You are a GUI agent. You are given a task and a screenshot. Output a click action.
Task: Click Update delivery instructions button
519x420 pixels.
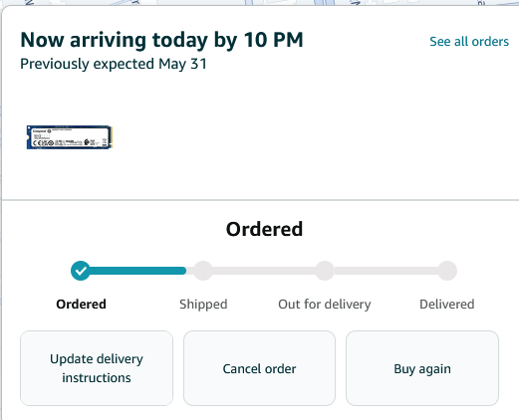(x=97, y=368)
